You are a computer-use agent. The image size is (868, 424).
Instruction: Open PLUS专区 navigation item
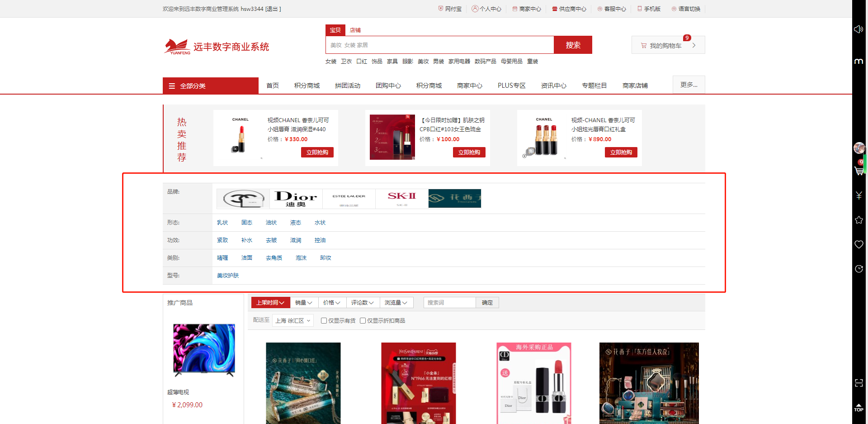511,86
